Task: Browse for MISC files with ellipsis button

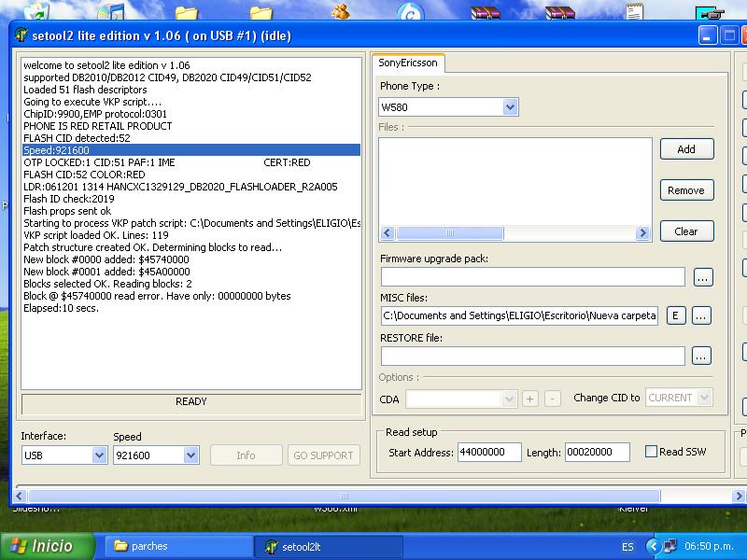Action: pyautogui.click(x=701, y=315)
